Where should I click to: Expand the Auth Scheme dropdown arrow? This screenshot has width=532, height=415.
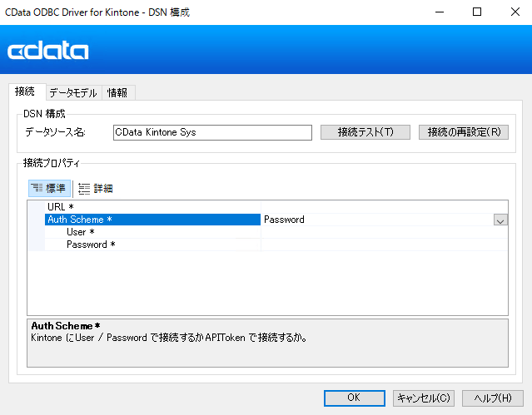click(500, 220)
